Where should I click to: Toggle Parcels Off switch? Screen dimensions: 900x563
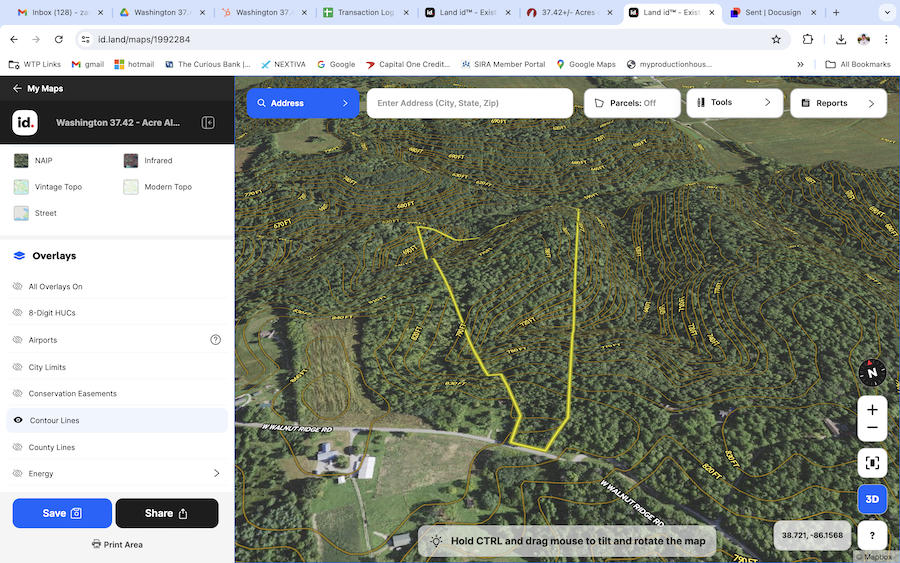coord(631,103)
